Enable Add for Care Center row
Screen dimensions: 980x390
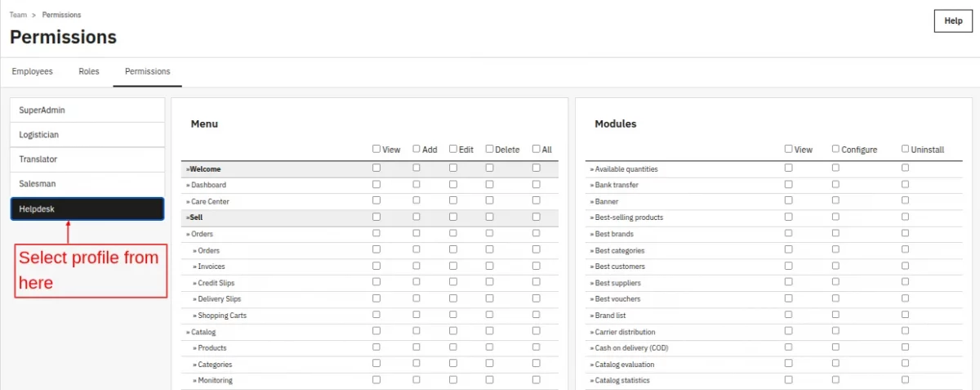click(416, 200)
